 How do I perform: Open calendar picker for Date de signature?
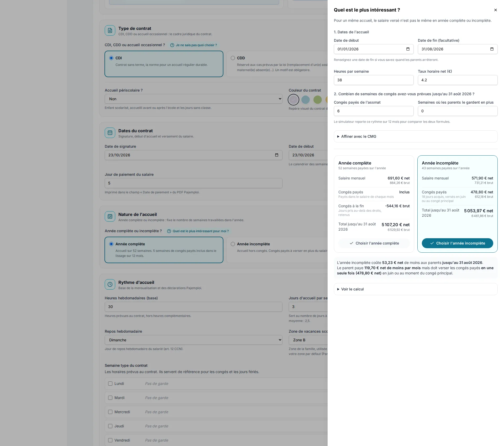tap(276, 155)
